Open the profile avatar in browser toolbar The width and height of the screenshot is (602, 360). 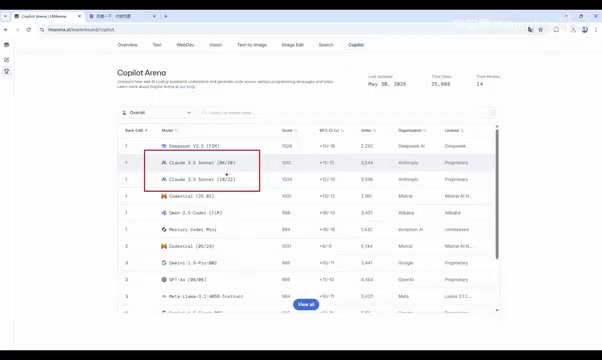click(x=585, y=30)
